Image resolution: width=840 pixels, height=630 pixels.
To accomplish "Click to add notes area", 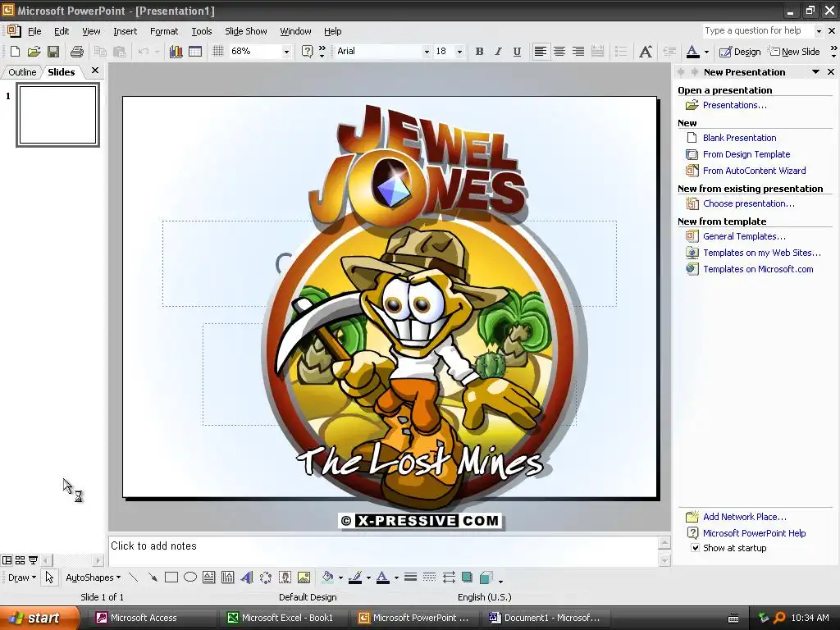I will [383, 550].
